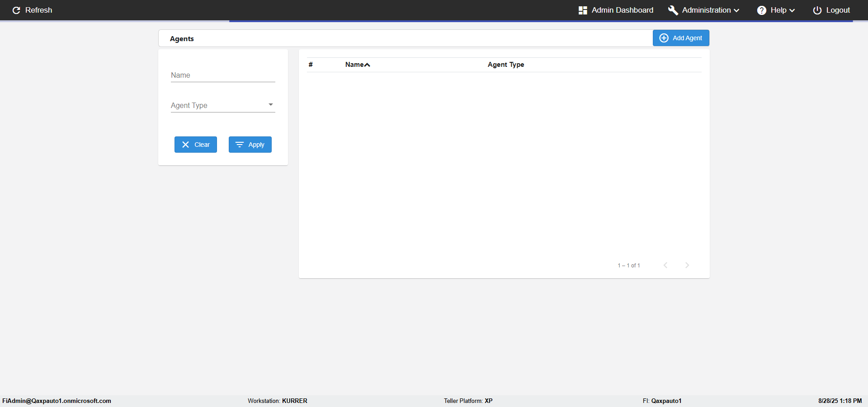Click the Logout power icon

click(x=817, y=10)
